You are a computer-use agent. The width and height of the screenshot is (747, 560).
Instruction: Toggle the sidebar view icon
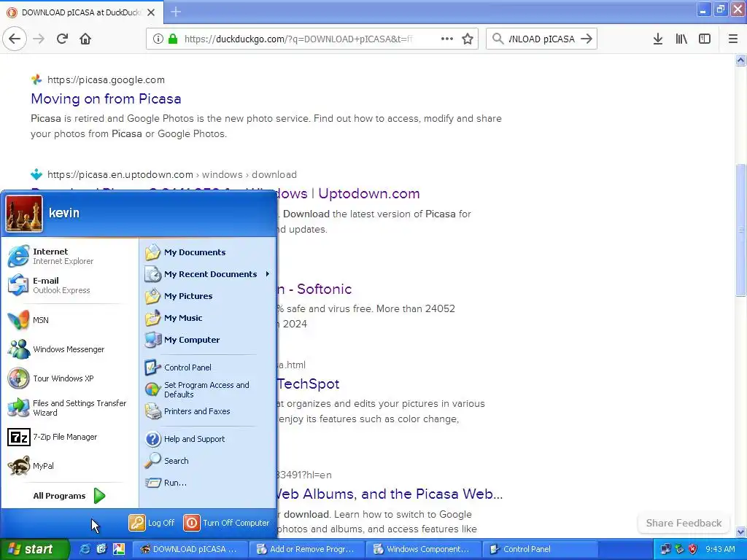(x=705, y=39)
